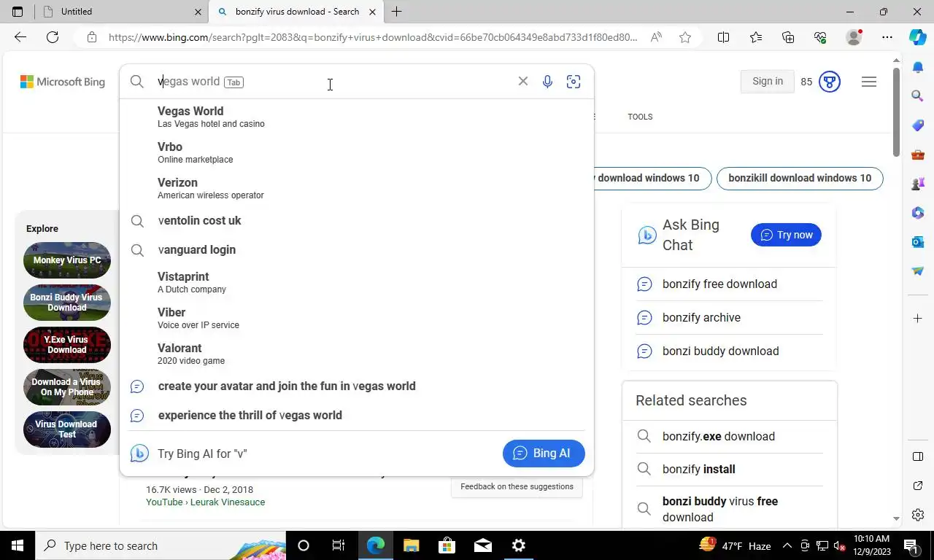The height and width of the screenshot is (560, 934).
Task: Open sidebar notifications bell
Action: pos(918,67)
